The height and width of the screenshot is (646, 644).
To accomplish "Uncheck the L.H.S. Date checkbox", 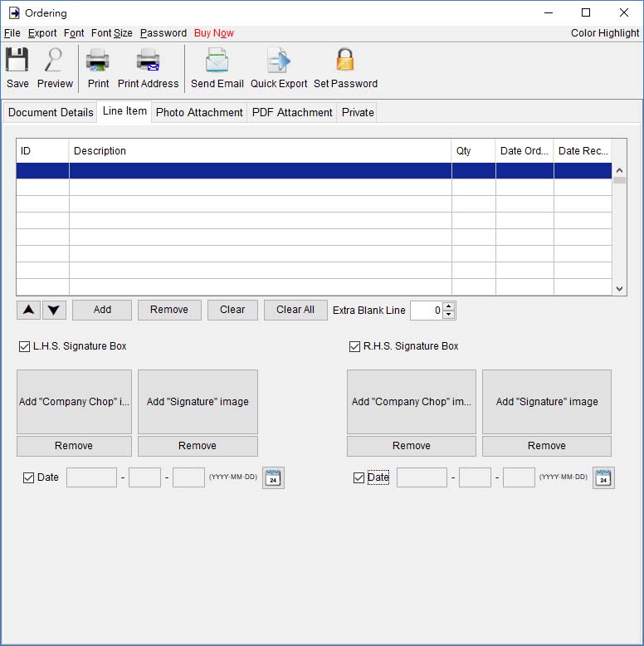I will (28, 478).
